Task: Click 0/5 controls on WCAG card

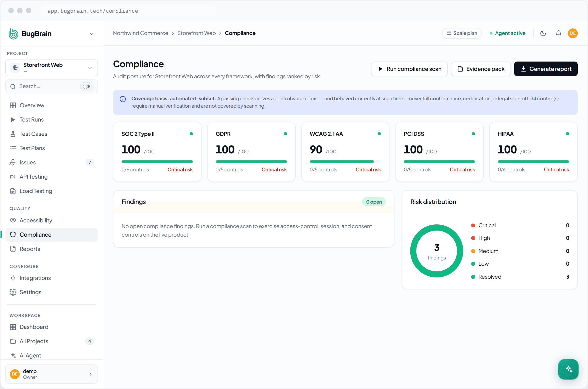Action: click(x=323, y=169)
